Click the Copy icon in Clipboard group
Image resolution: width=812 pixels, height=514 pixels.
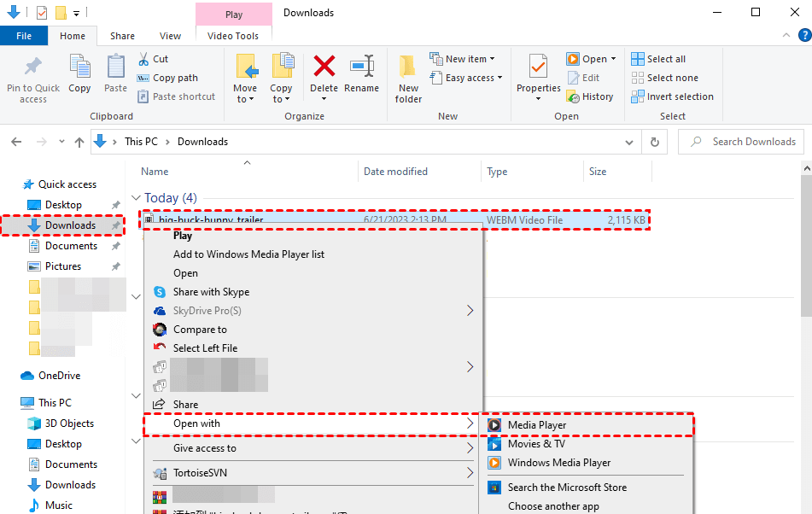click(79, 67)
